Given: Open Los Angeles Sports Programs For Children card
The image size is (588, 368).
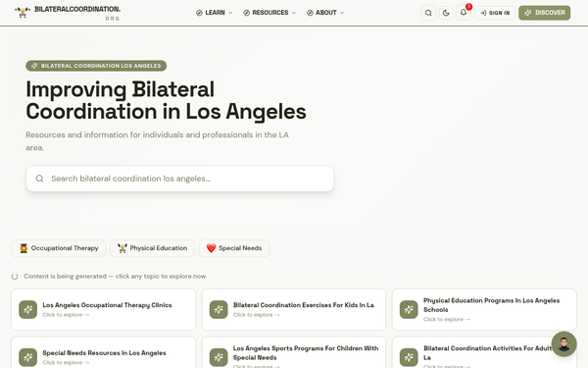Looking at the screenshot, I should (x=294, y=353).
